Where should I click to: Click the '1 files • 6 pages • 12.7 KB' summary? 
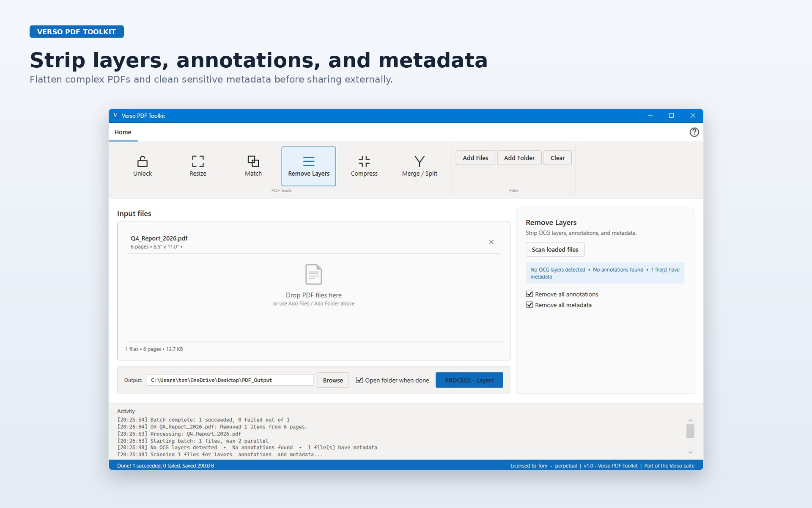tap(154, 349)
